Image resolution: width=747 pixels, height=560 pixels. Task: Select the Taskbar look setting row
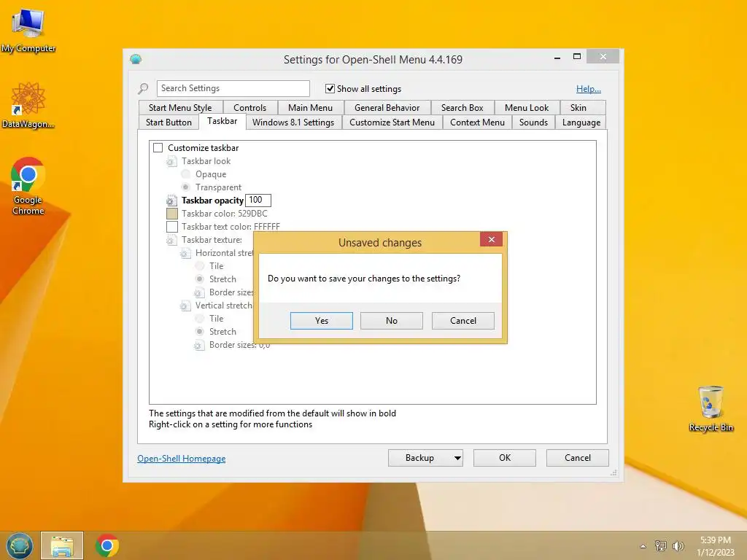(x=206, y=161)
